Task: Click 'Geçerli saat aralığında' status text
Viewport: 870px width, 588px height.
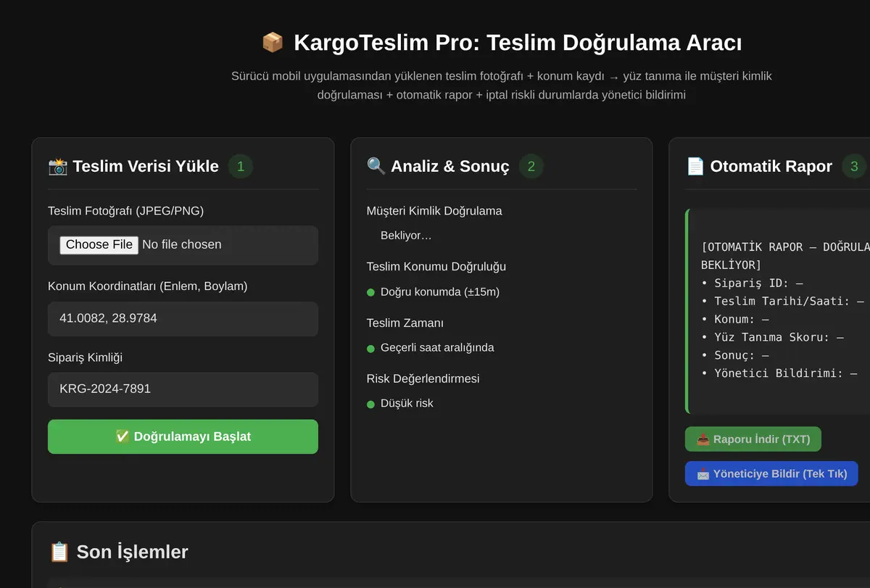Action: pyautogui.click(x=437, y=348)
